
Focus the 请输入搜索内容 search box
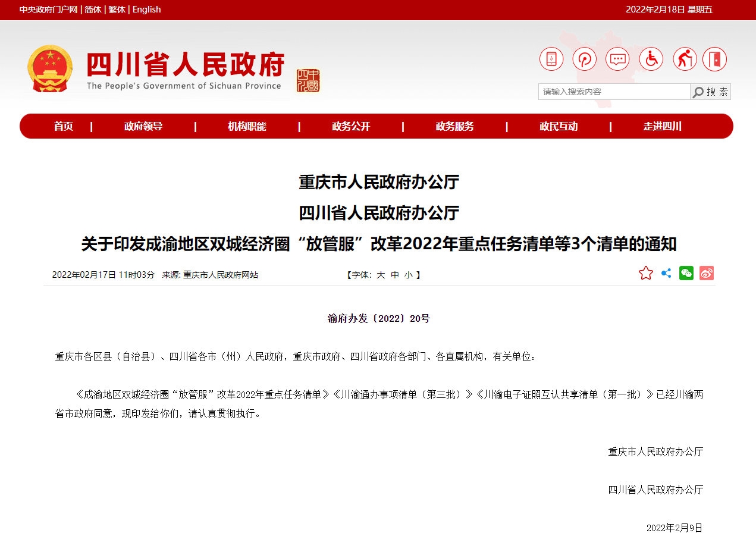(614, 92)
